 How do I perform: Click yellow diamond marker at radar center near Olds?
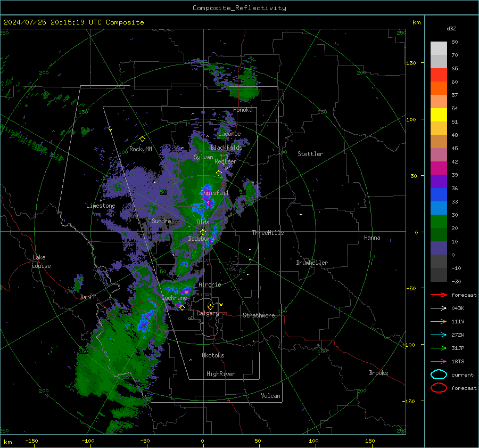203,232
